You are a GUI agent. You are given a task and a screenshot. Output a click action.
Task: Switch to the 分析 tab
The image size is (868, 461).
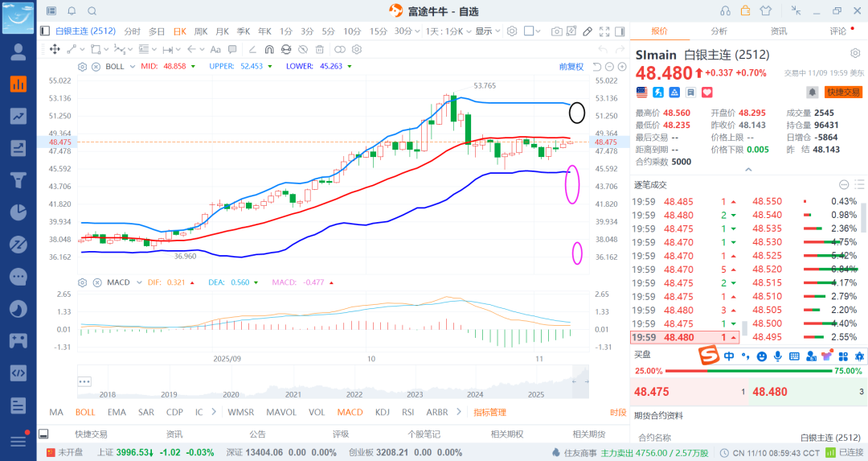(719, 31)
